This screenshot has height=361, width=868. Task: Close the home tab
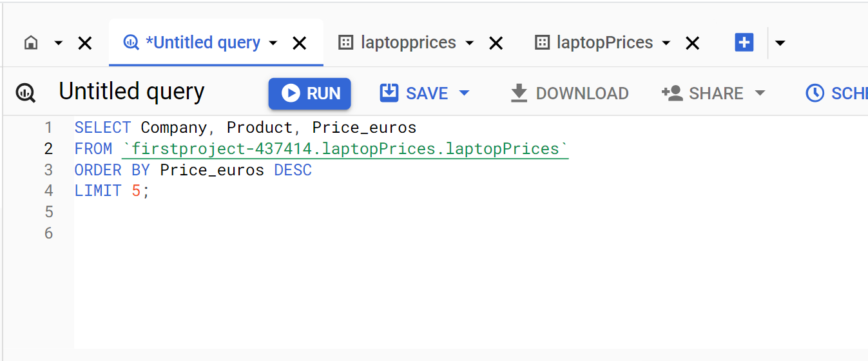pyautogui.click(x=85, y=43)
